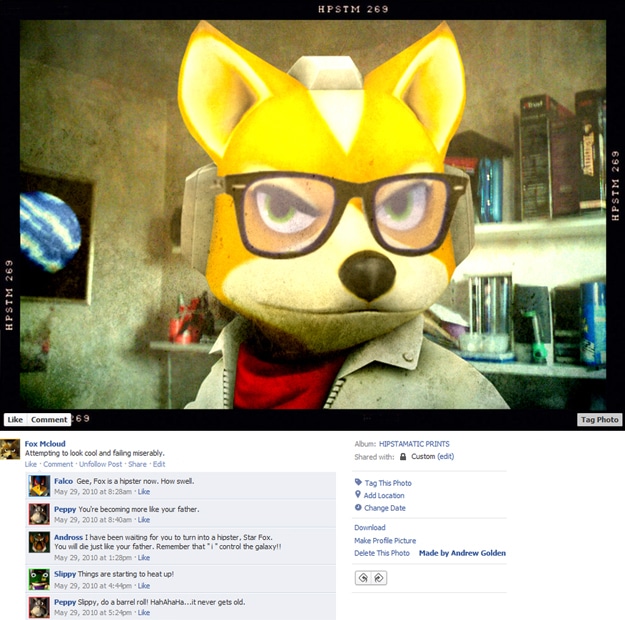Screen dimensions: 625x620
Task: Click Falco's avatar in the comments
Action: point(39,486)
